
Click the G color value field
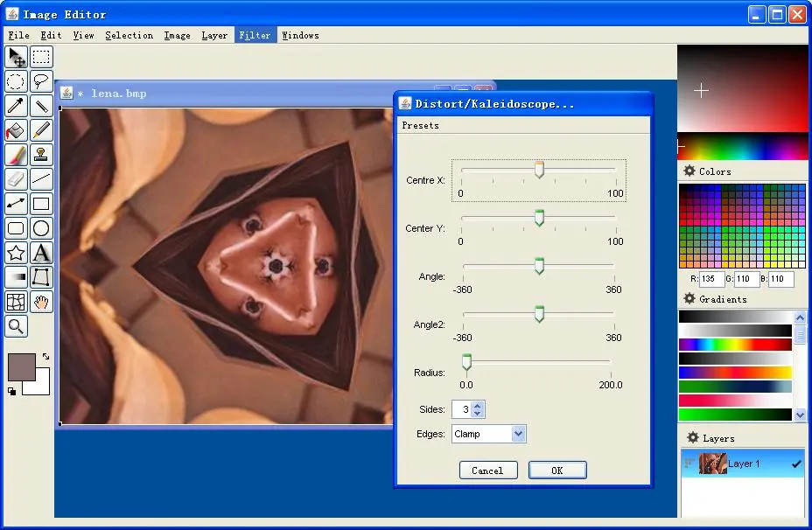[x=746, y=279]
